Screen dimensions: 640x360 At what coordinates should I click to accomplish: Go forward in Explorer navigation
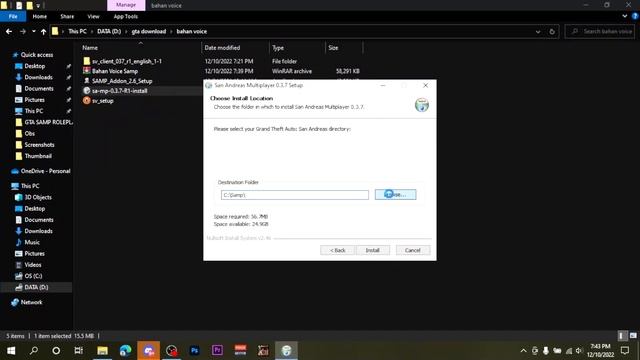(22, 31)
